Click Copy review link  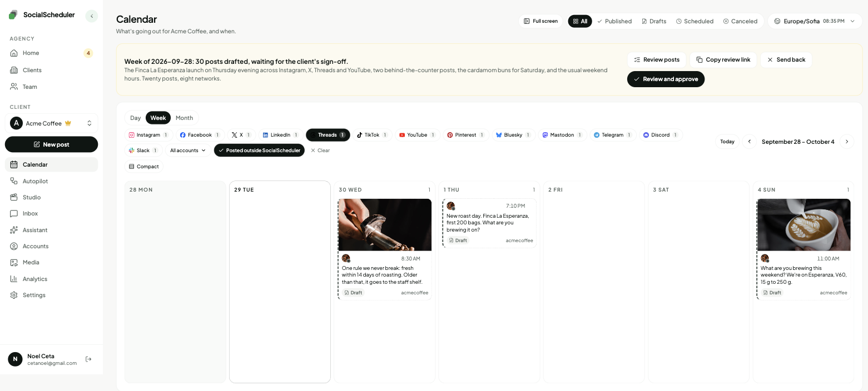pos(723,60)
